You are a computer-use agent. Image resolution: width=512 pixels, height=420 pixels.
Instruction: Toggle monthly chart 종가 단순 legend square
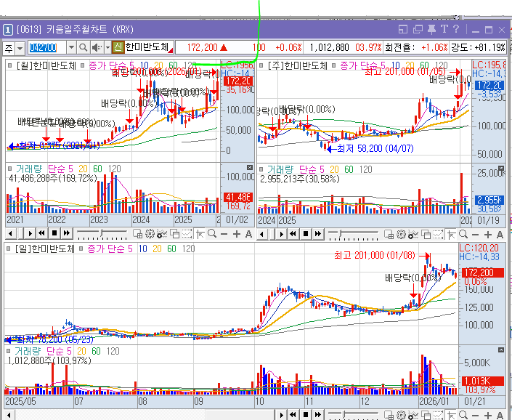[83, 65]
